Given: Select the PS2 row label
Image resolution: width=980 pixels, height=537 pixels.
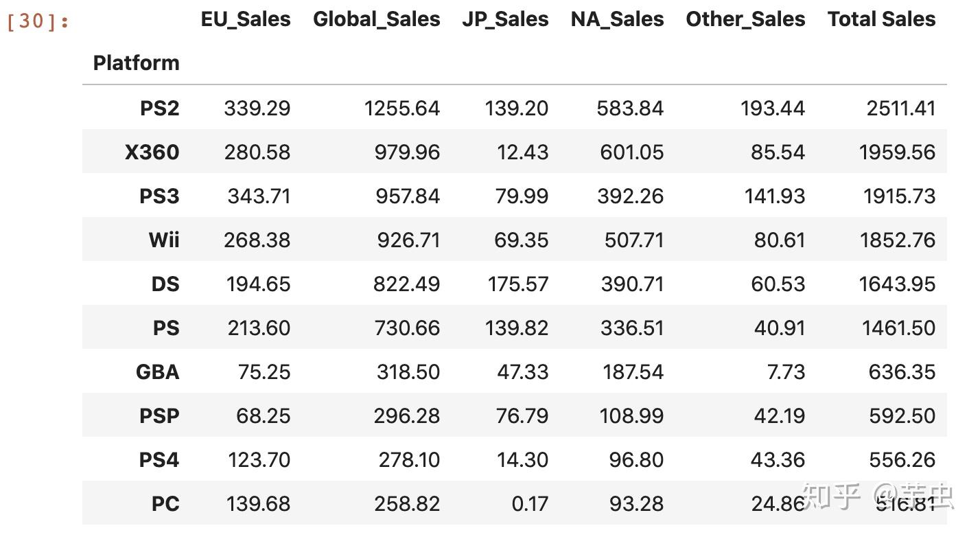Looking at the screenshot, I should click(159, 108).
